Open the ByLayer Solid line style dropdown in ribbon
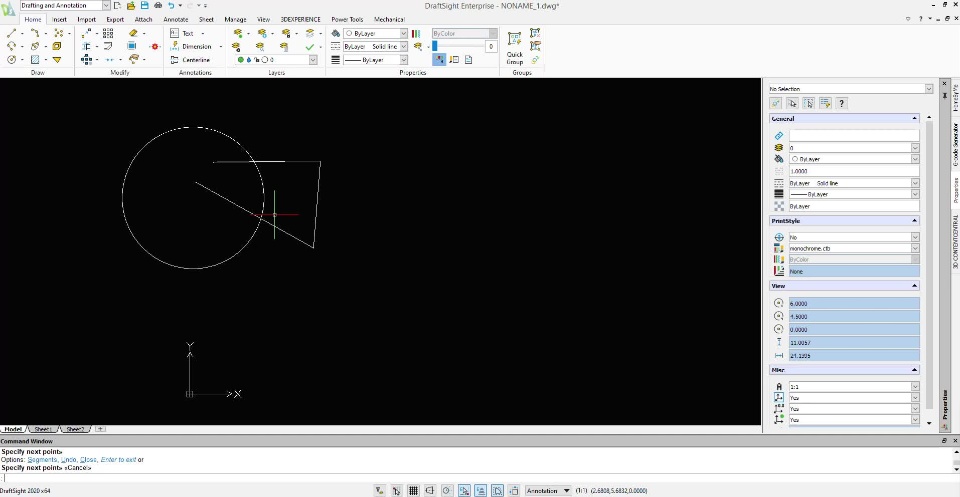The height and width of the screenshot is (497, 960). click(403, 47)
